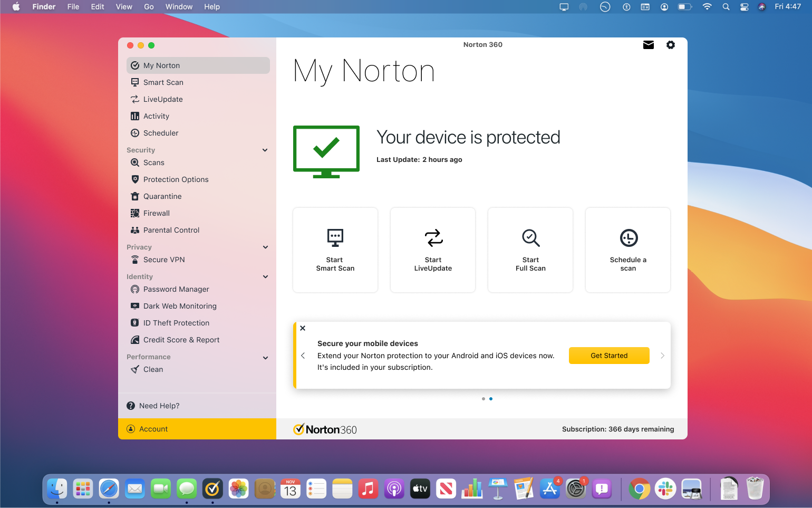Open the Finder menu
The height and width of the screenshot is (508, 812).
point(44,7)
